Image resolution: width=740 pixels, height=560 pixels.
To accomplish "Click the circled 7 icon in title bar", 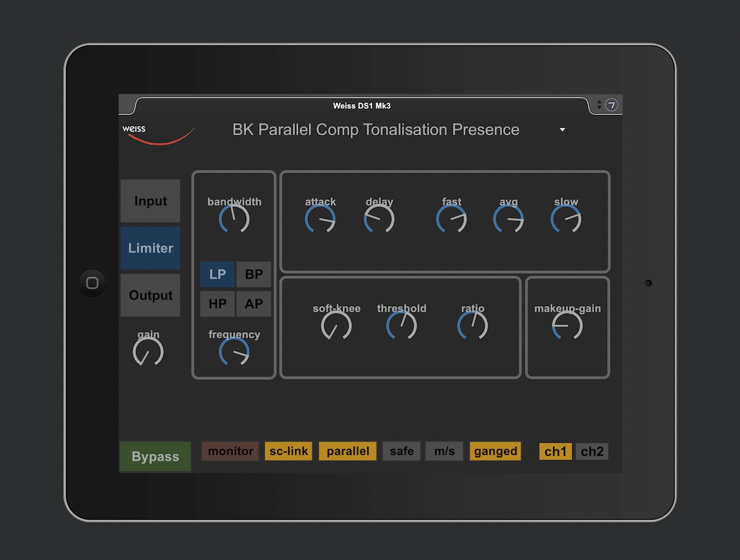I will click(x=611, y=105).
